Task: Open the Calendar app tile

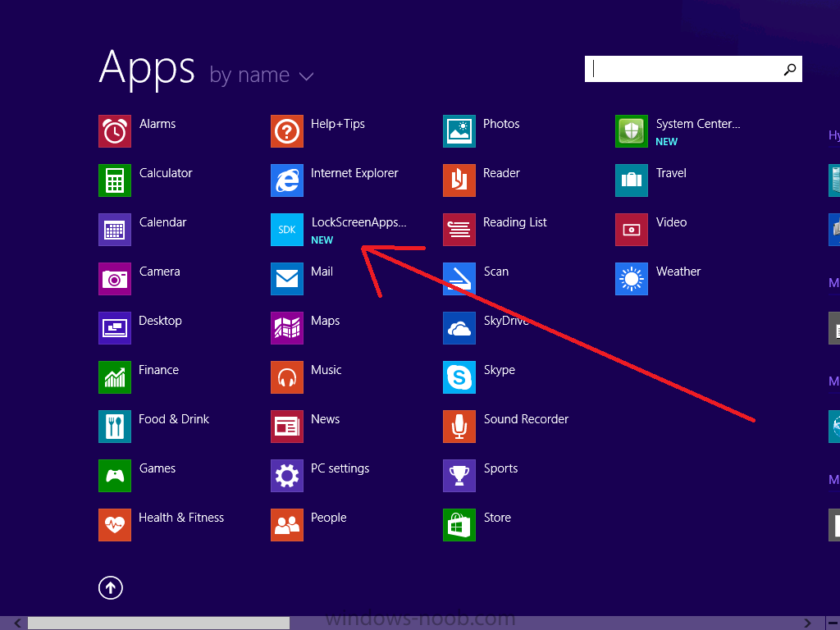Action: 115,230
